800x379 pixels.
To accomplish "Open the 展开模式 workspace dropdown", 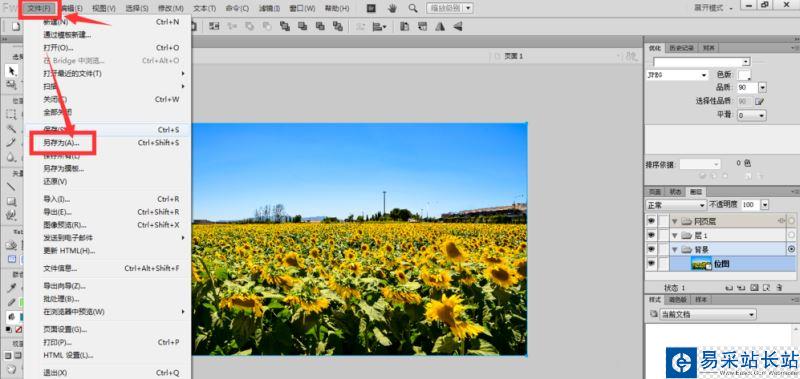I will (712, 8).
